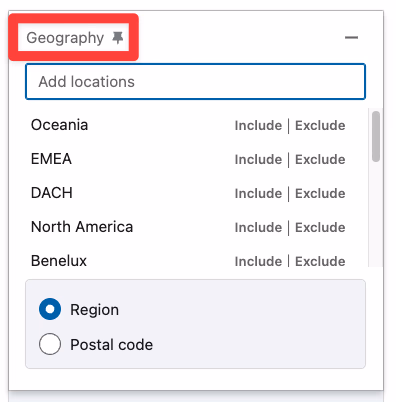Image resolution: width=396 pixels, height=402 pixels.
Task: Select the Postal code radio button
Action: pos(50,344)
